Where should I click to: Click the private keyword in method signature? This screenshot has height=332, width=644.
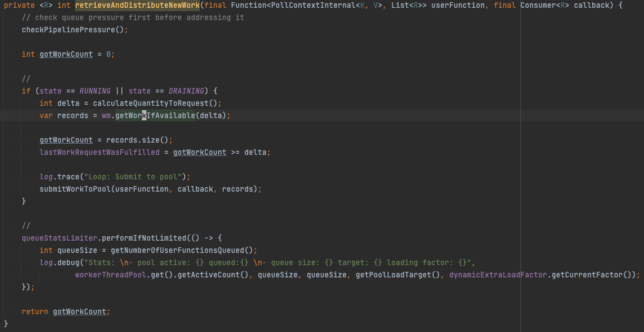[19, 6]
